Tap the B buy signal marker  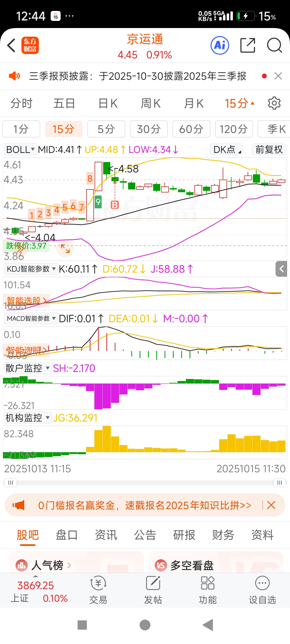click(x=115, y=205)
